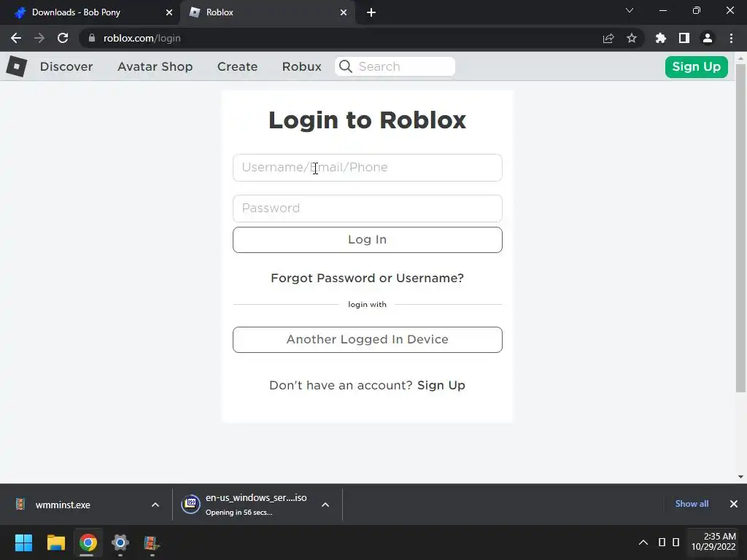The height and width of the screenshot is (560, 747).
Task: Click the address bar URL
Action: [x=142, y=38]
